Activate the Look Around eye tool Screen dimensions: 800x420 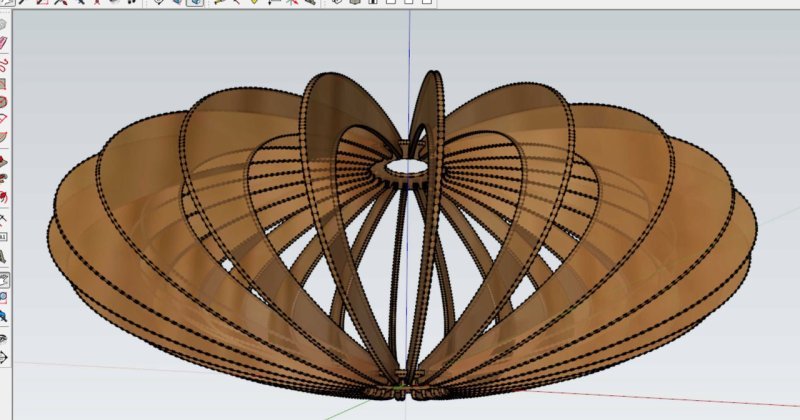coord(3,339)
